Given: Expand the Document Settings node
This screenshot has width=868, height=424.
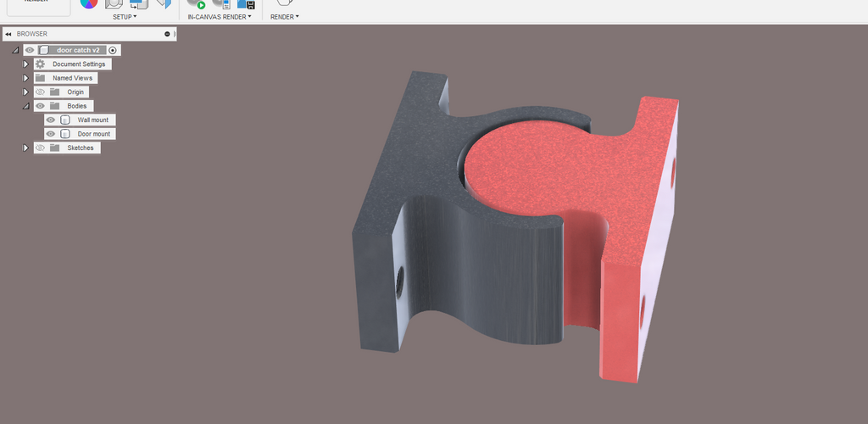Looking at the screenshot, I should 25,64.
